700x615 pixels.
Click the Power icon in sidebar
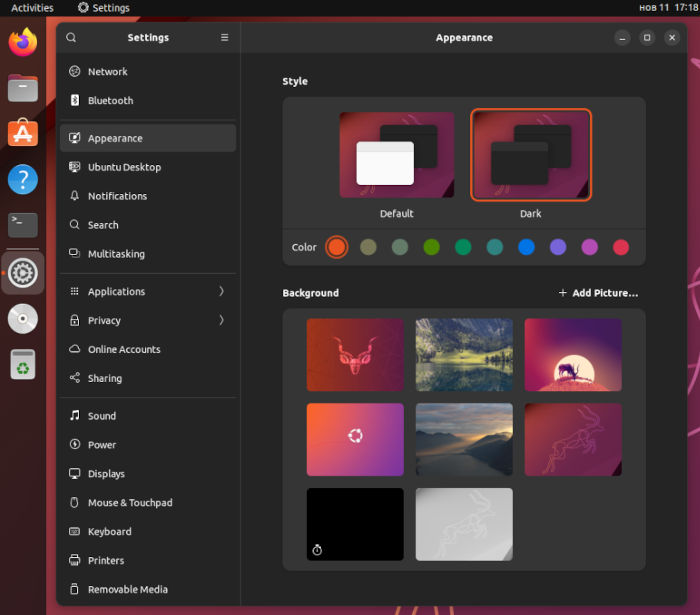(75, 445)
